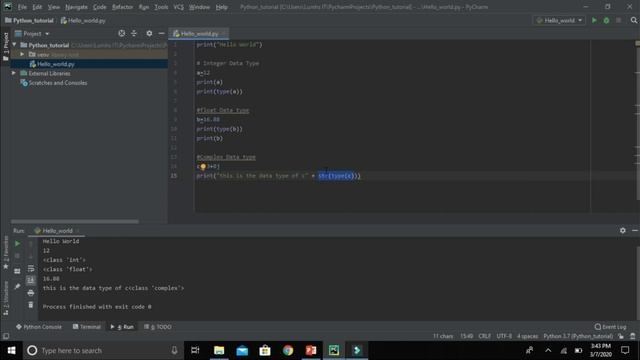Viewport: 640px width, 360px height.
Task: Click CRLF line separator in status bar
Action: pyautogui.click(x=484, y=336)
